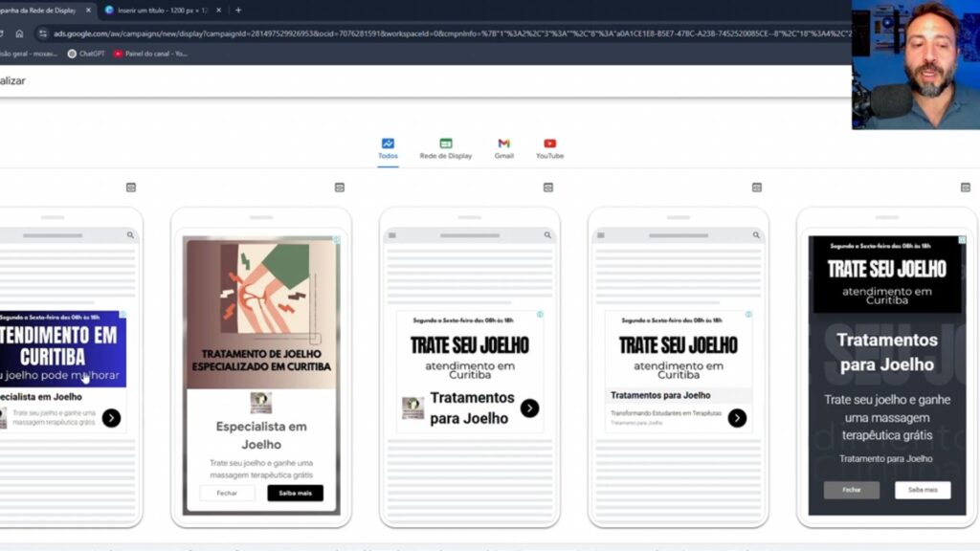The width and height of the screenshot is (980, 551).
Task: Click arrow button in the blue Curitiba ad
Action: tap(111, 418)
